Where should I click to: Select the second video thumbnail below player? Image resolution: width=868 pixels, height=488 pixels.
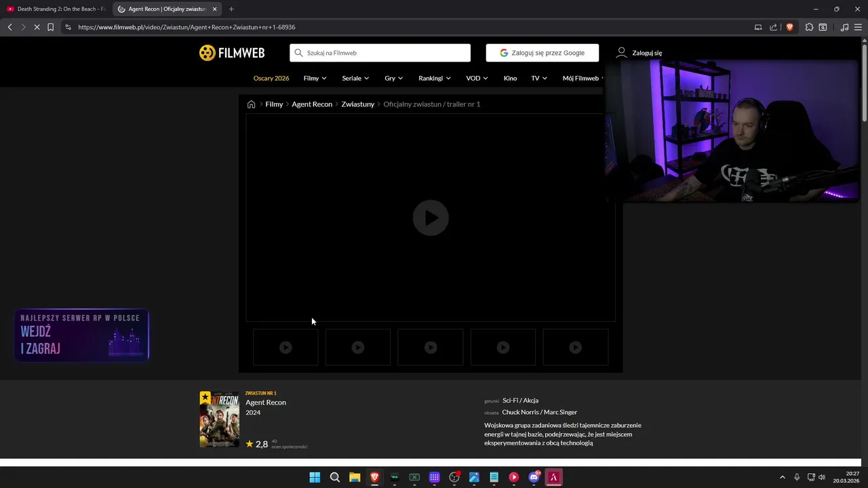358,347
